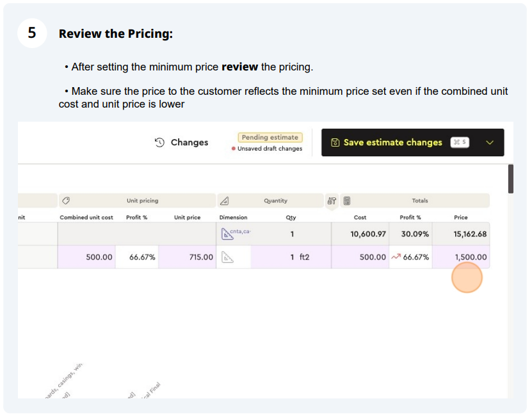Edit the unit price field 715.00
The width and height of the screenshot is (532, 417).
pos(188,257)
